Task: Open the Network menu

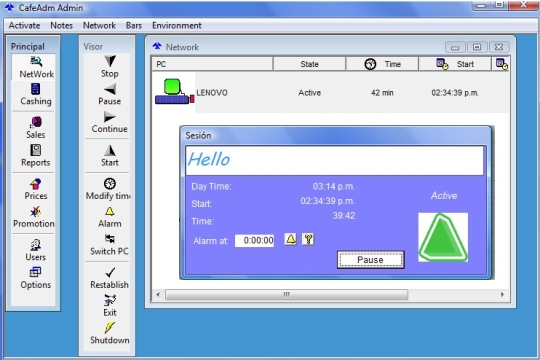Action: 99,25
